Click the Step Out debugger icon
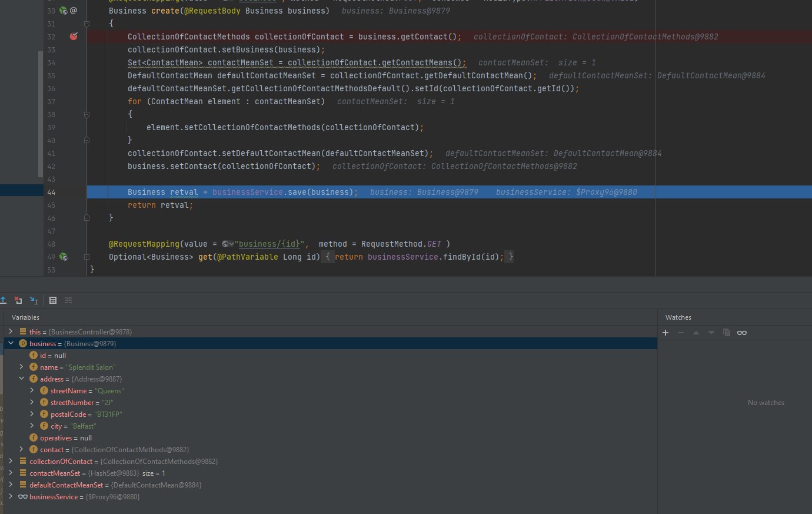Screen dimensions: 812x514 pyautogui.click(x=3, y=300)
